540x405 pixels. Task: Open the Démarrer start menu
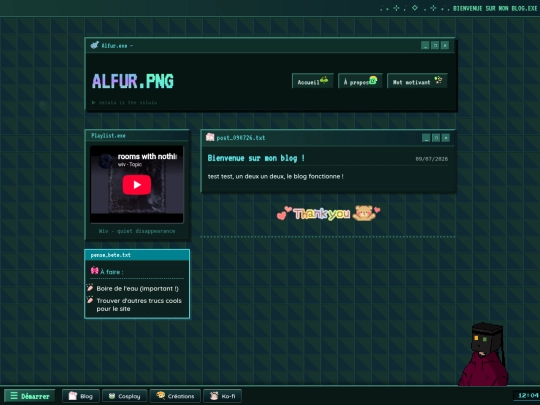coord(29,396)
